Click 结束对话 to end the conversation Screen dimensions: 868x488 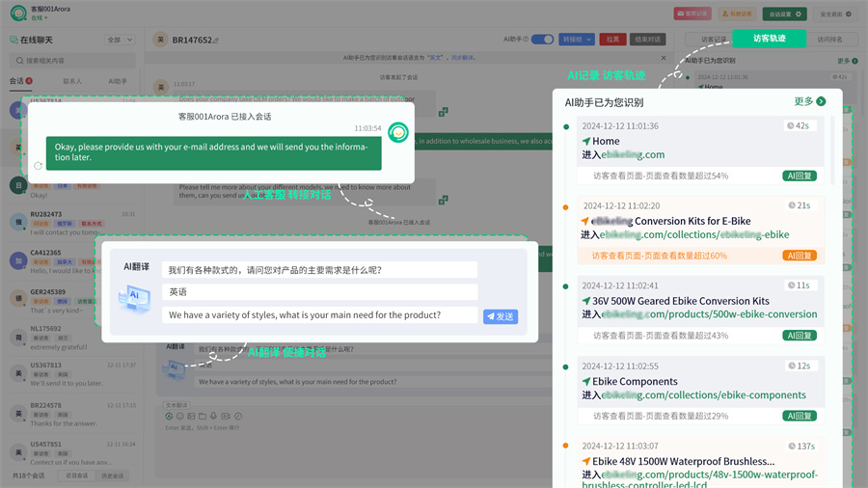coord(648,40)
